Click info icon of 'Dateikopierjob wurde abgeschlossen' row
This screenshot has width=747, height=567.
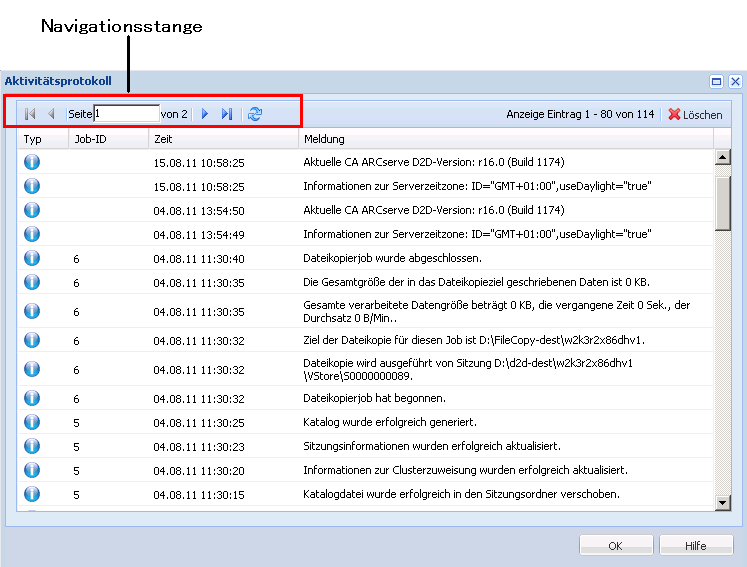pos(32,258)
